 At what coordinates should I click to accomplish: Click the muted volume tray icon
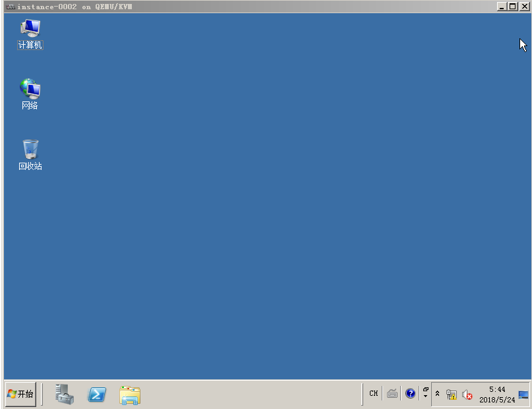[x=467, y=395]
